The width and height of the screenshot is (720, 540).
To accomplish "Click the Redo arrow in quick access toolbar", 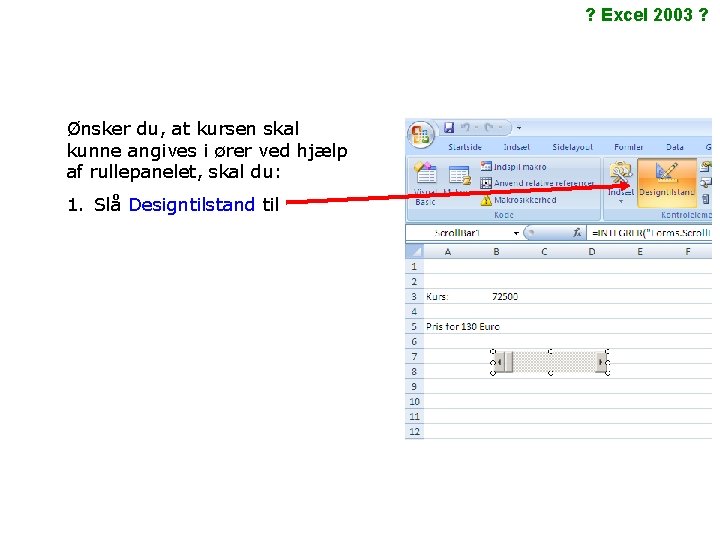I will [x=489, y=127].
